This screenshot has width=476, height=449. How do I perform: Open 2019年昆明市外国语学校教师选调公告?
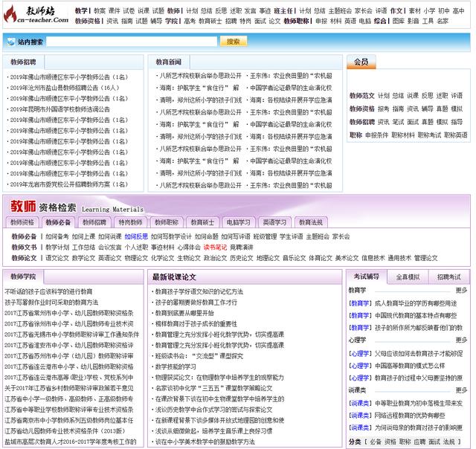coord(59,109)
